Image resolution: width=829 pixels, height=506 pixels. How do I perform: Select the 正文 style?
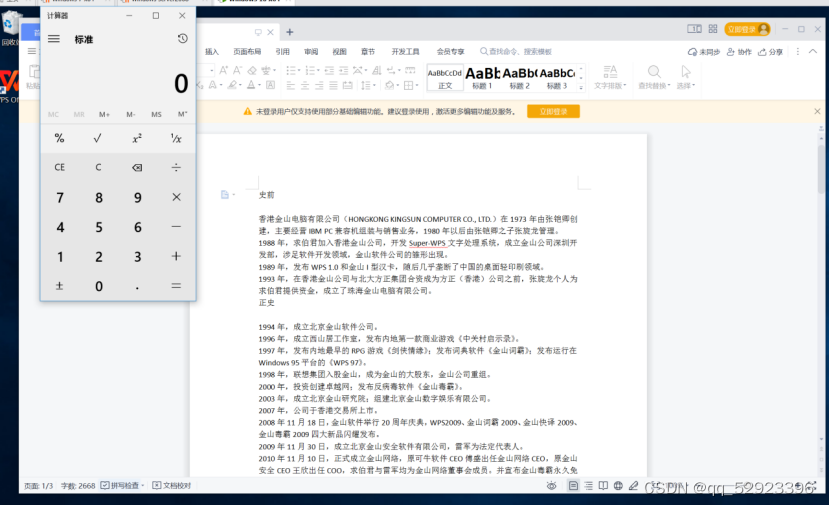(x=445, y=78)
